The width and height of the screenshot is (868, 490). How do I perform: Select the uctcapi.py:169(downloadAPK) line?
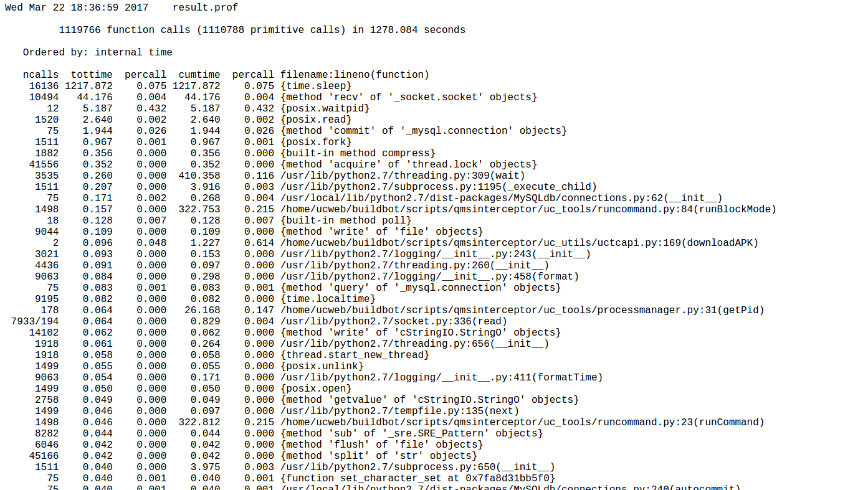point(520,243)
